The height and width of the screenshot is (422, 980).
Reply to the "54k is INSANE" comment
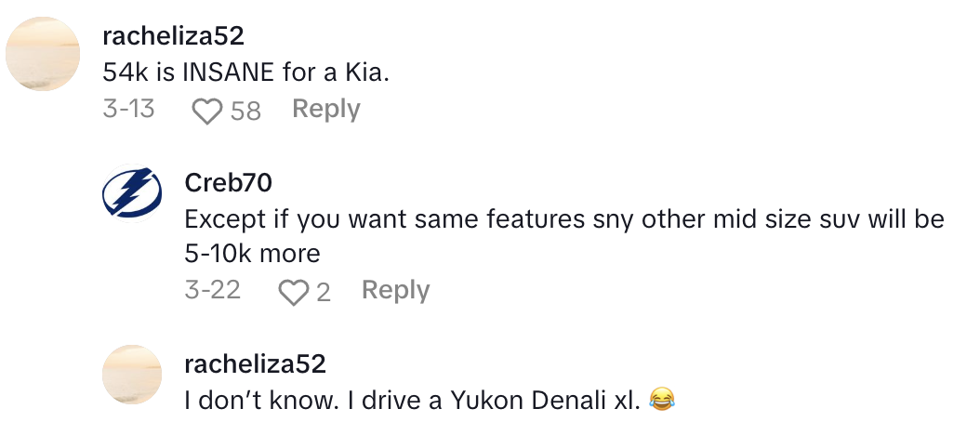(x=325, y=110)
